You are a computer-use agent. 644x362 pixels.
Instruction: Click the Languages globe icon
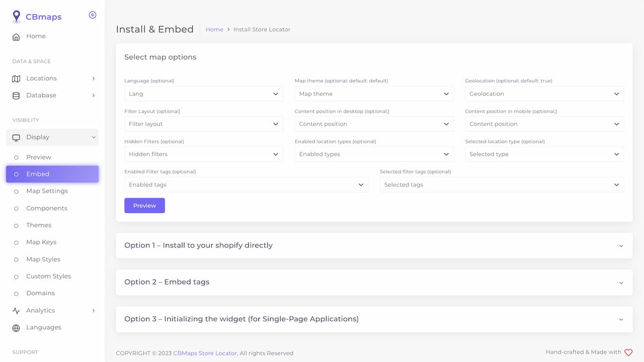point(16,328)
